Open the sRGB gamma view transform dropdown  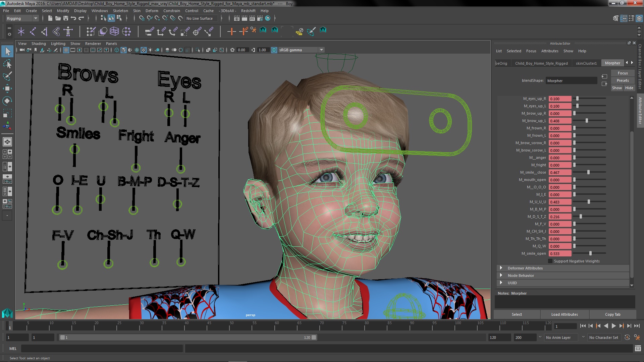[321, 50]
